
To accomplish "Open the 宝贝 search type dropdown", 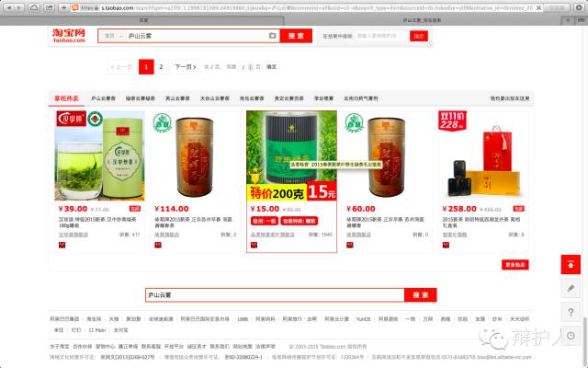I will pyautogui.click(x=113, y=36).
